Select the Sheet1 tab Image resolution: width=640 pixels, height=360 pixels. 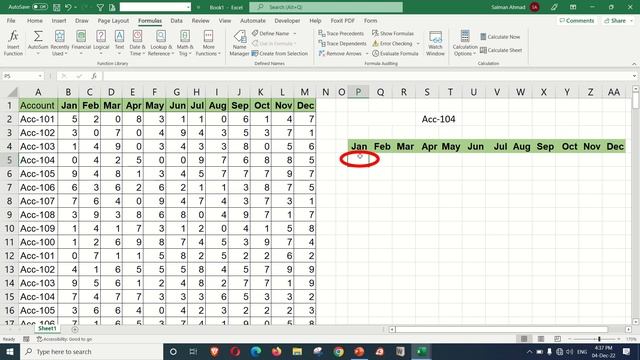pyautogui.click(x=47, y=329)
